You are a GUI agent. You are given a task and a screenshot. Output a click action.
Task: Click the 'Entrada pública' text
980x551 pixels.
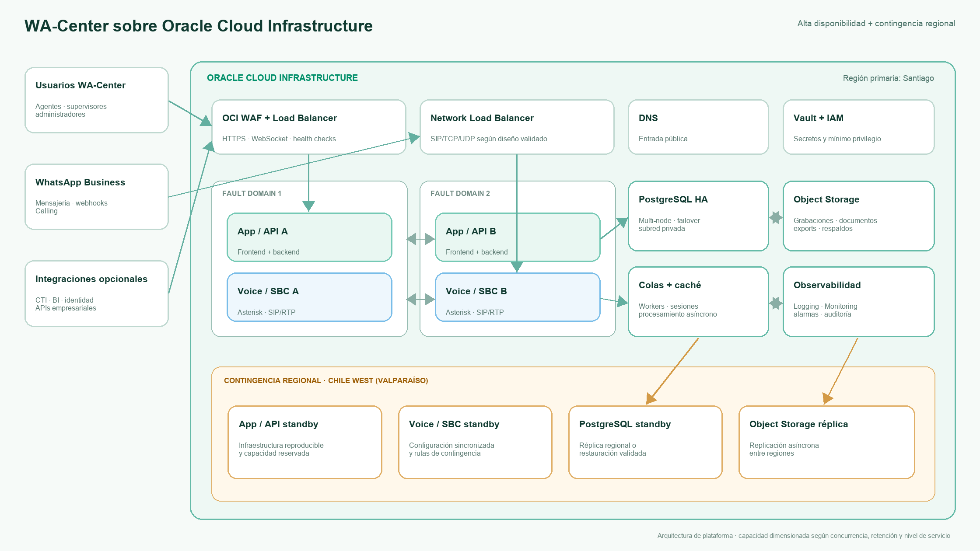663,139
